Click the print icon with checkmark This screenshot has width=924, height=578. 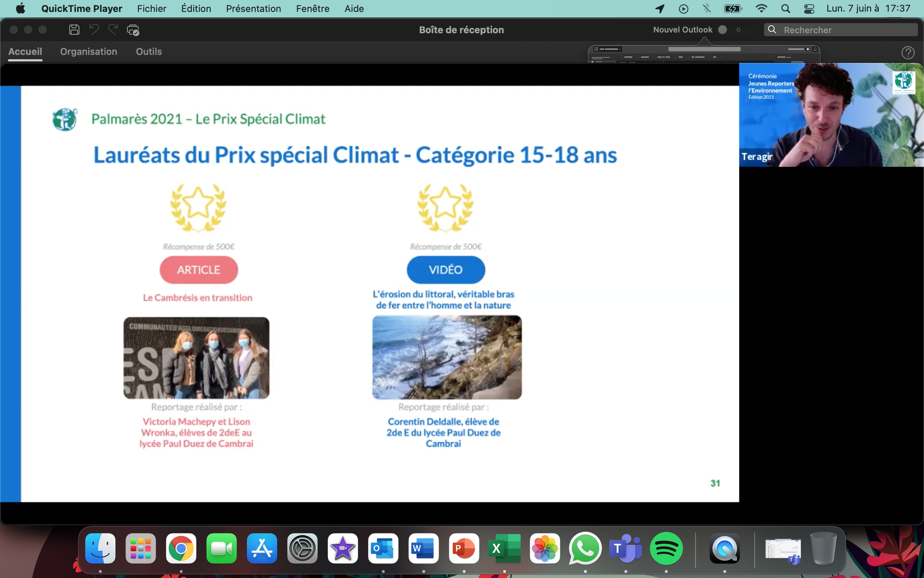tap(133, 30)
